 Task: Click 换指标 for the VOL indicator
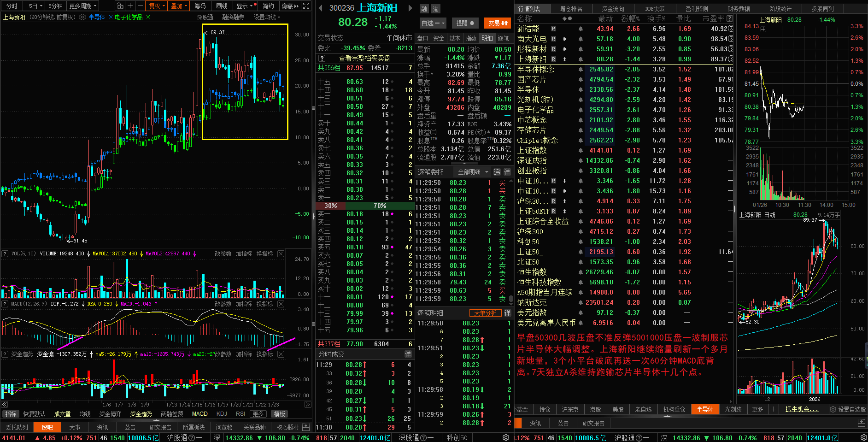(x=264, y=253)
